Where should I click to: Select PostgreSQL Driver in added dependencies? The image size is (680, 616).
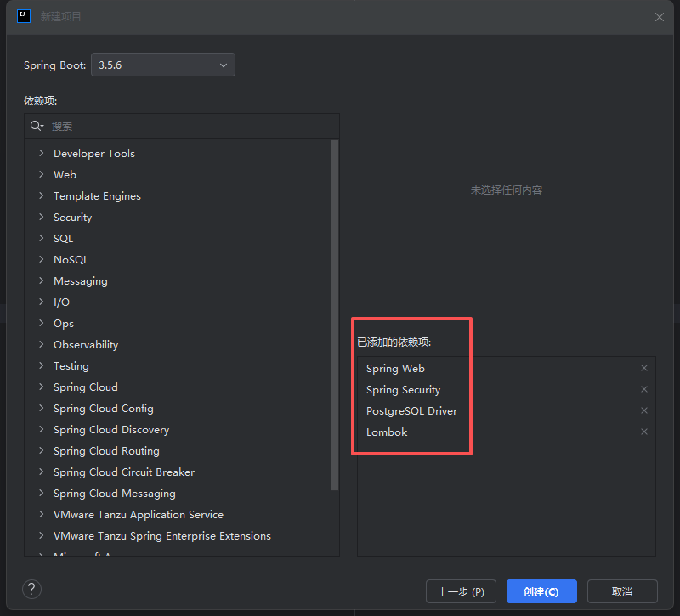click(x=411, y=411)
